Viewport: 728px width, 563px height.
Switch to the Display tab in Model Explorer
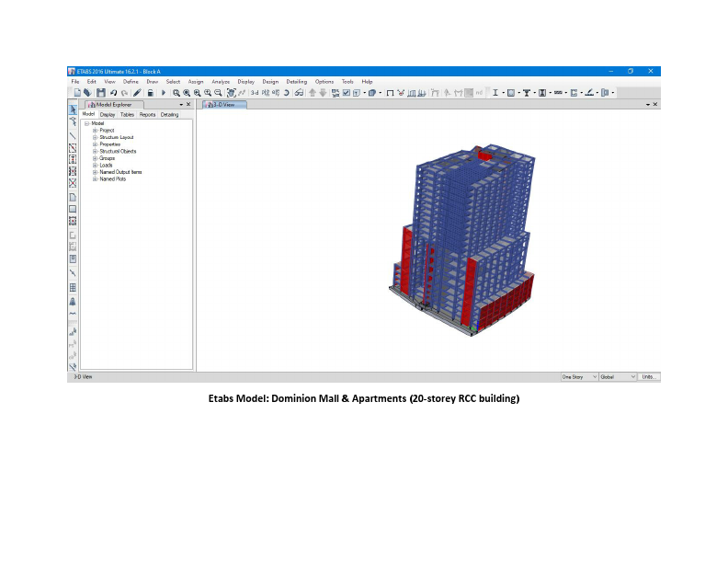(108, 115)
